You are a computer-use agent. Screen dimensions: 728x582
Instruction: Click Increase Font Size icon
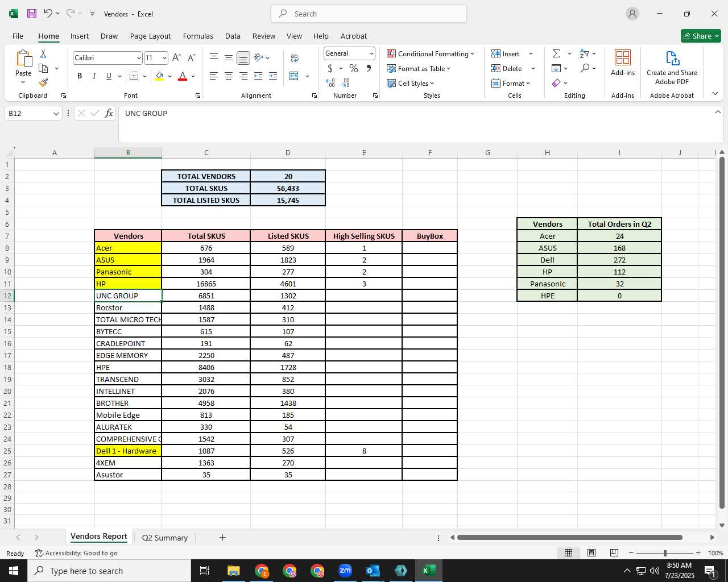176,57
